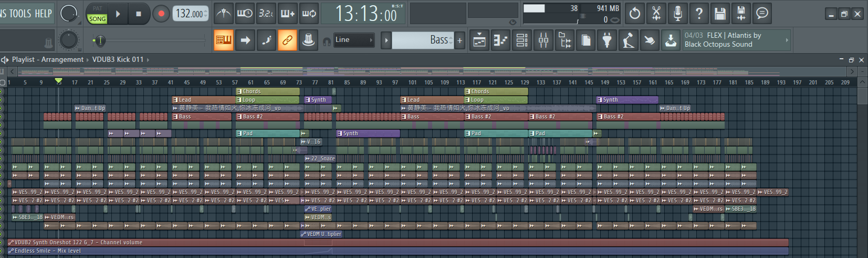The width and height of the screenshot is (868, 258).
Task: Toggle PAT/SONG mode switch
Action: 97,14
